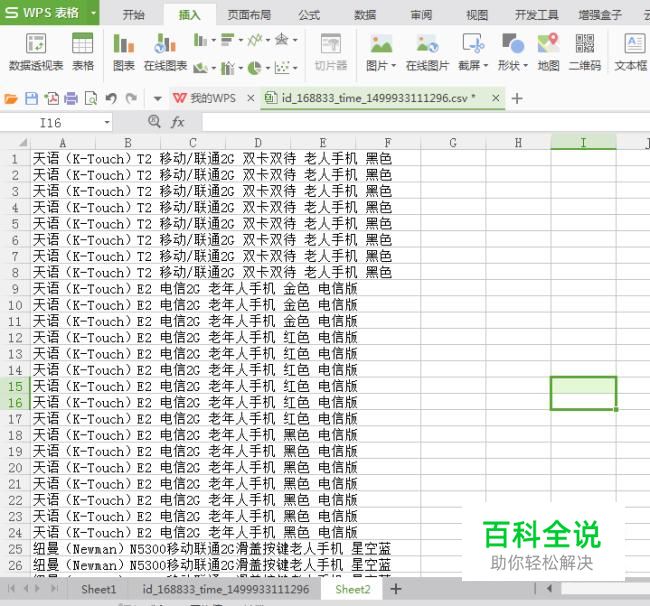
Task: Select the id_168833_time_1499933111296 sheet tab
Action: (x=226, y=589)
